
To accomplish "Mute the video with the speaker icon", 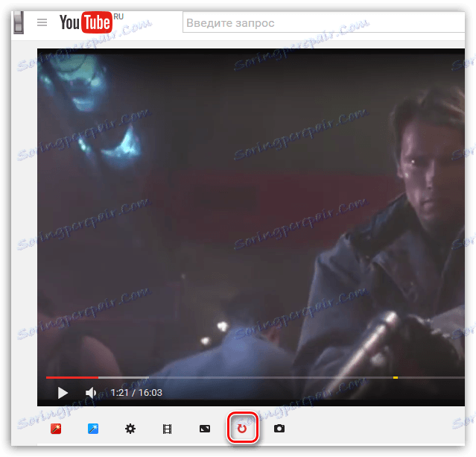I will [x=91, y=393].
